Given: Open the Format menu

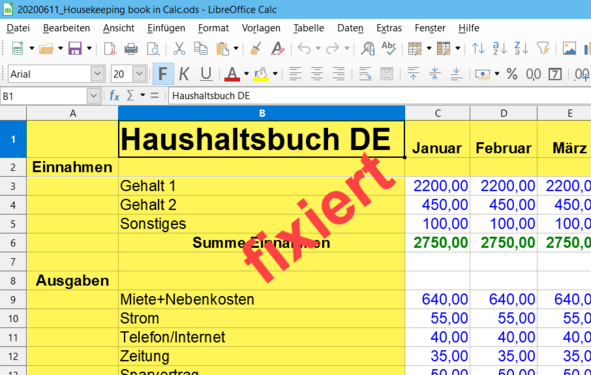Looking at the screenshot, I should pyautogui.click(x=213, y=28).
